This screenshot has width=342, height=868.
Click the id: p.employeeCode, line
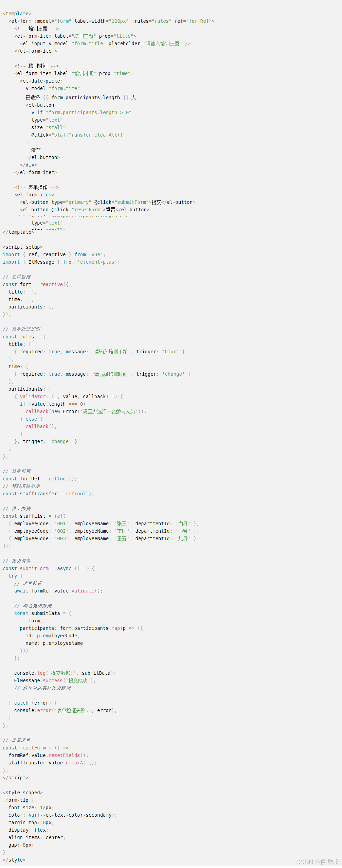point(53,636)
